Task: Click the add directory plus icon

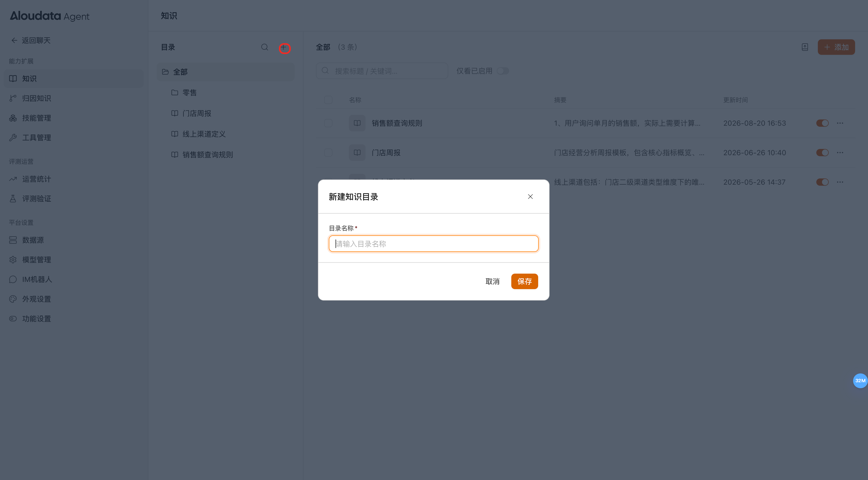Action: 283,47
